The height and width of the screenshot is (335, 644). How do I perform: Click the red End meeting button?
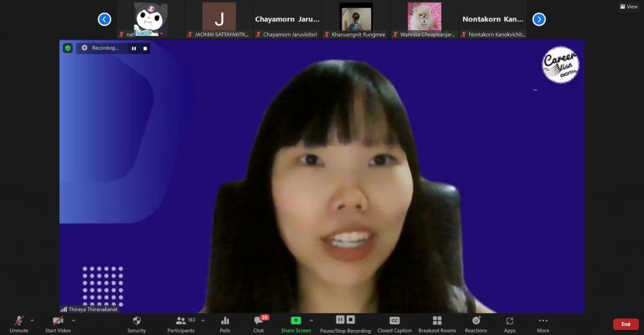coord(625,324)
